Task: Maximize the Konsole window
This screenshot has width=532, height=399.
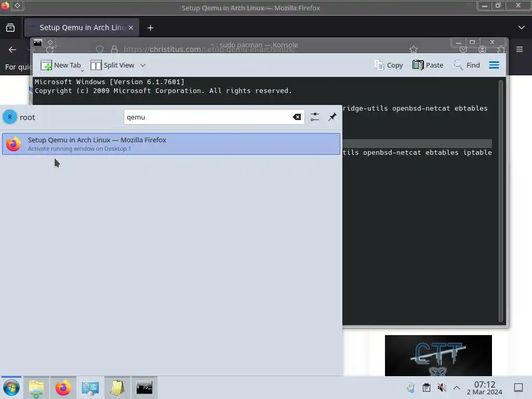Action: pyautogui.click(x=472, y=42)
